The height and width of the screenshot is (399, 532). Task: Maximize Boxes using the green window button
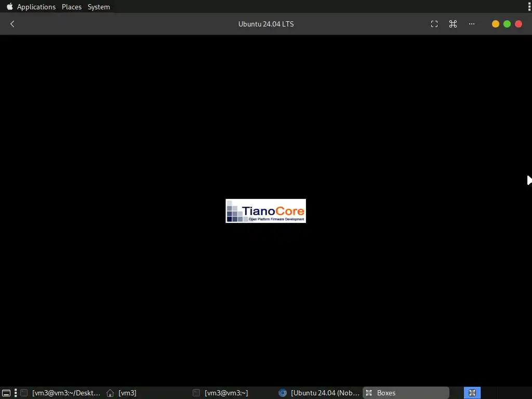507,24
